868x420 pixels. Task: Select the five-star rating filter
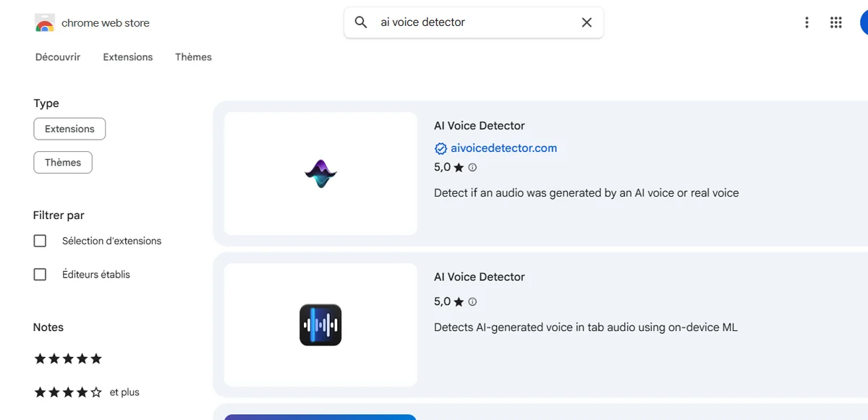coord(68,359)
